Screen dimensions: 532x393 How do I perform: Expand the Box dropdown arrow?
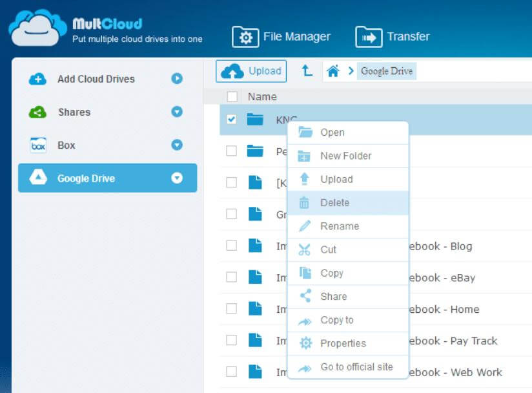(x=177, y=145)
